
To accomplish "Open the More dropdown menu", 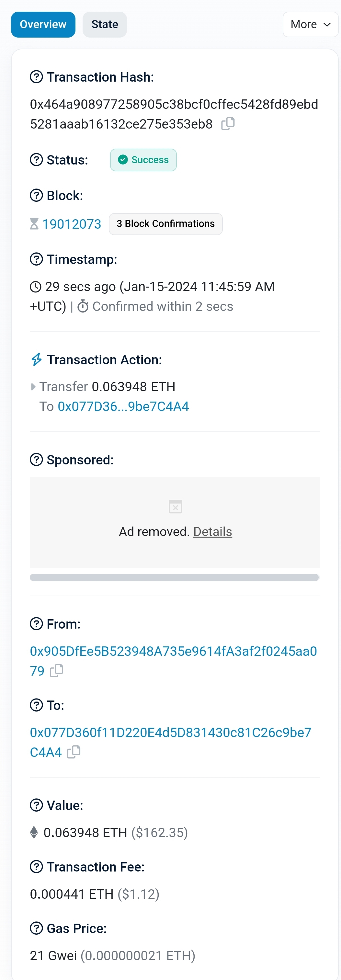I will [310, 24].
